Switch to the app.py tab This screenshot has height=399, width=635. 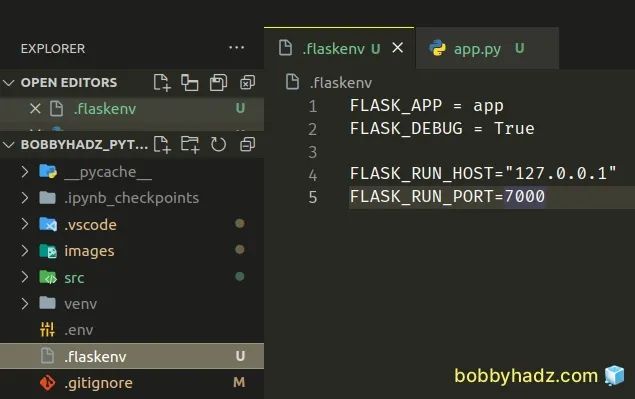(x=487, y=49)
